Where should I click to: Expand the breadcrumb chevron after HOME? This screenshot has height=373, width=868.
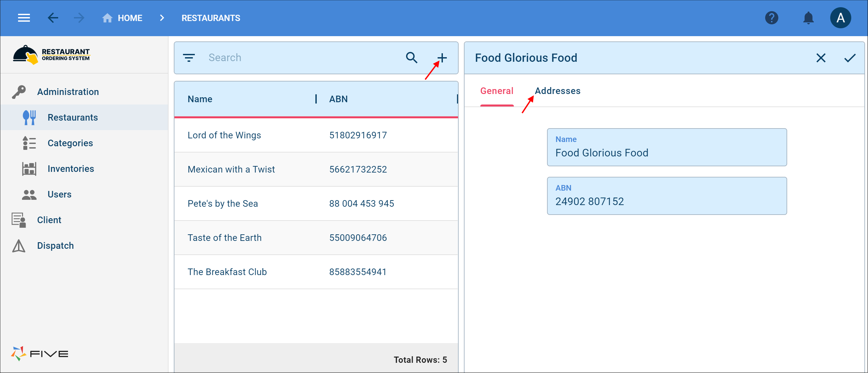[x=162, y=18]
